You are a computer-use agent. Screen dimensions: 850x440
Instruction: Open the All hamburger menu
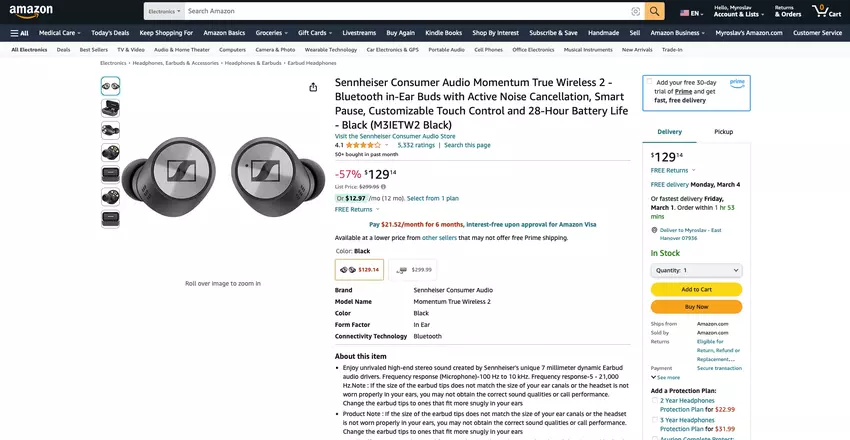tap(19, 33)
